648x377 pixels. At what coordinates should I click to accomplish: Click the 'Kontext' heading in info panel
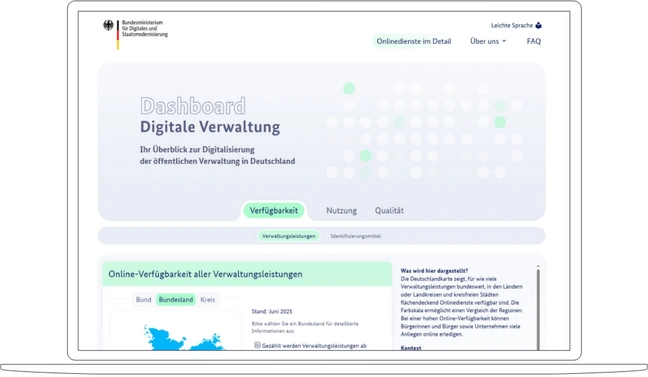(x=411, y=348)
